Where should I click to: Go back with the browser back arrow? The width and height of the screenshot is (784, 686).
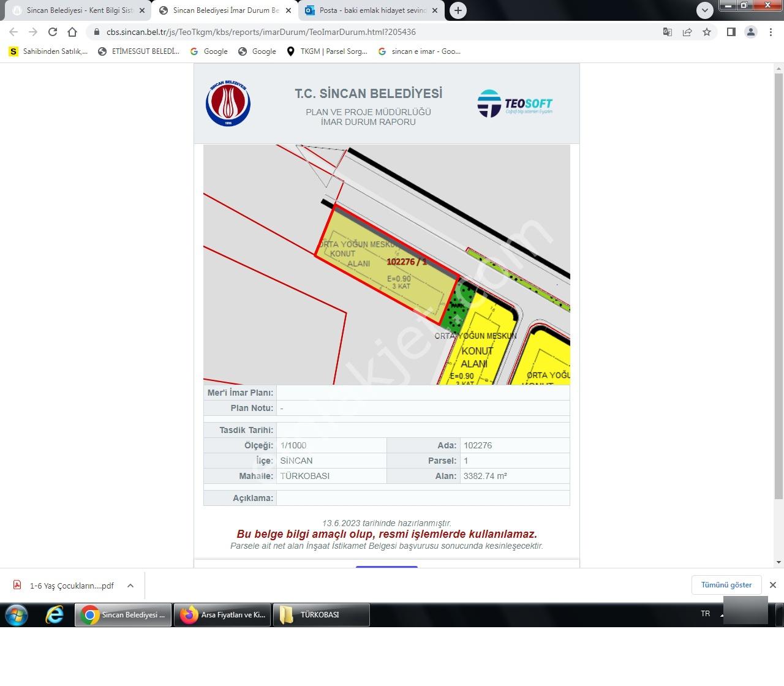13,32
